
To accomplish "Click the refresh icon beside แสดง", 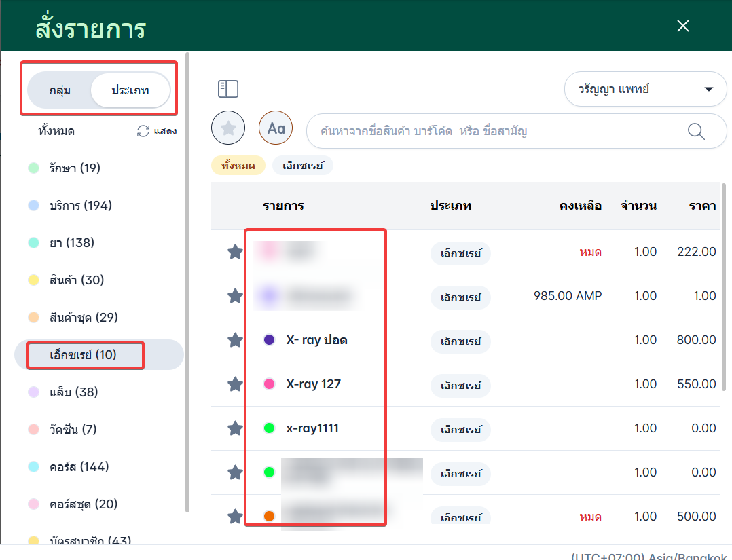I will coord(143,131).
